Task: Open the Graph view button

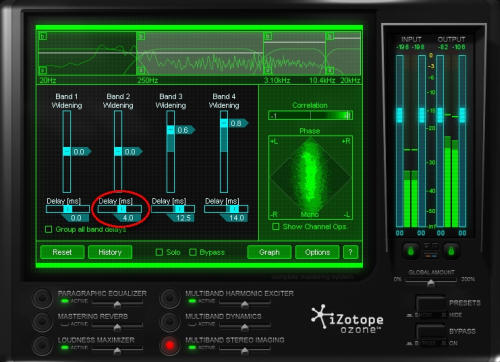Action: pyautogui.click(x=269, y=252)
